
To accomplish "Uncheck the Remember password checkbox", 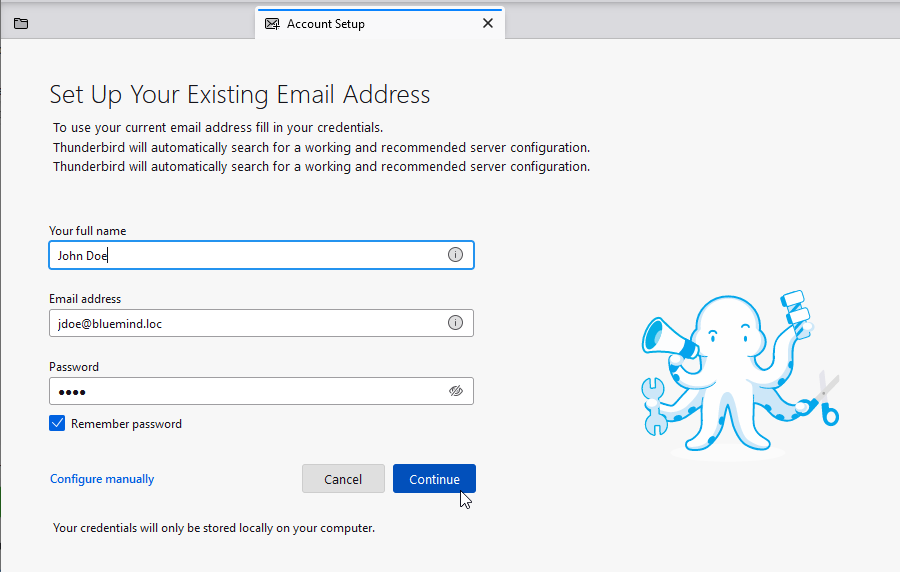I will 57,424.
